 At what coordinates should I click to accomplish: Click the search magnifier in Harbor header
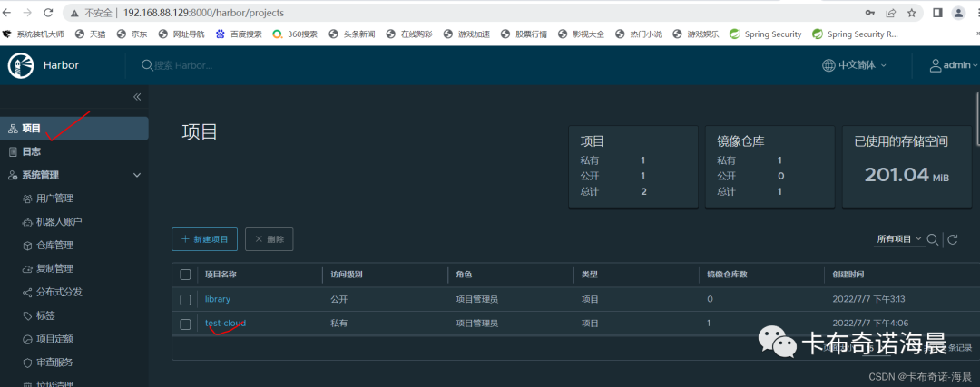point(147,65)
